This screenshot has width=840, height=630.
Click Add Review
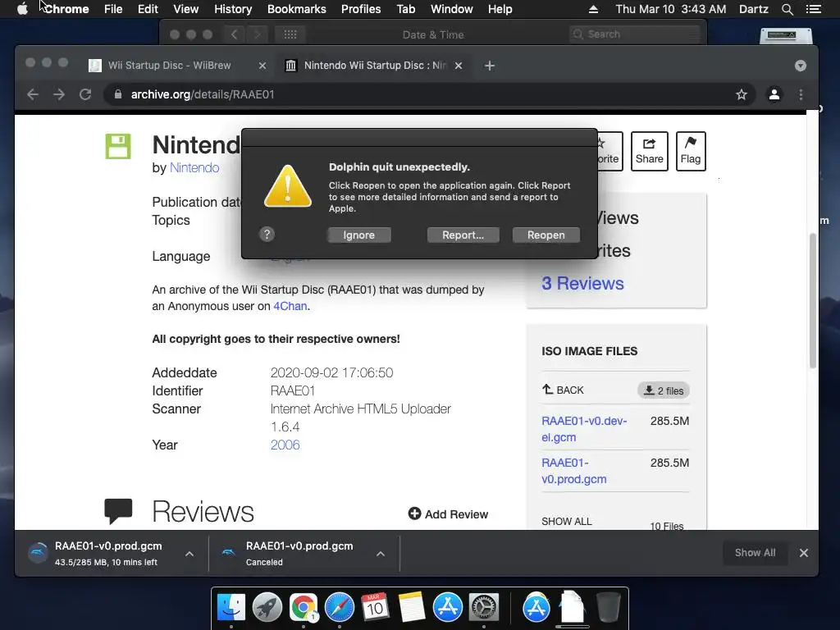(449, 514)
